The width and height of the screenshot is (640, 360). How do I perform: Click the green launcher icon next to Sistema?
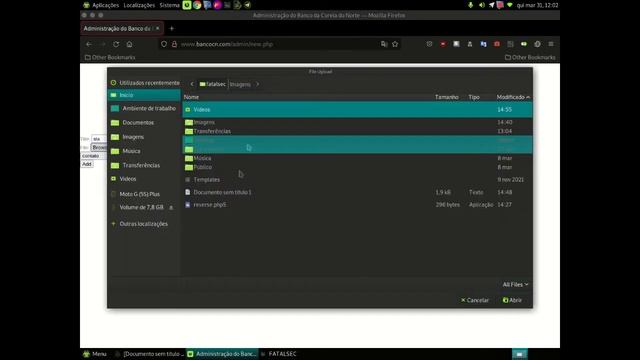[x=187, y=5]
